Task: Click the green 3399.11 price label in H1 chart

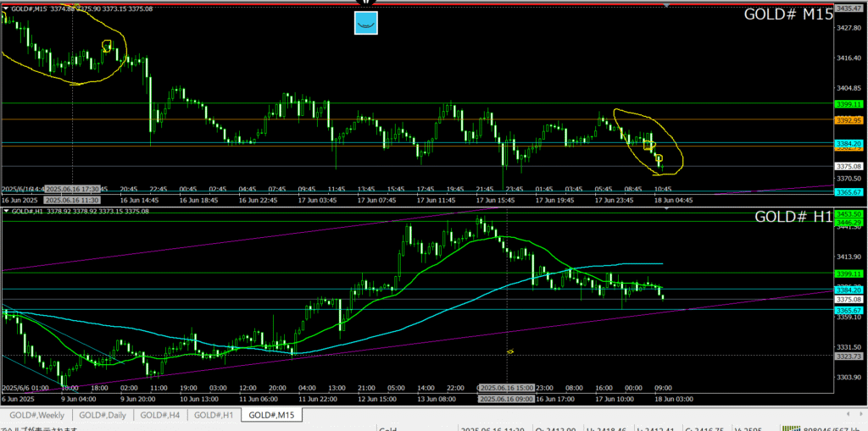Action: (850, 274)
